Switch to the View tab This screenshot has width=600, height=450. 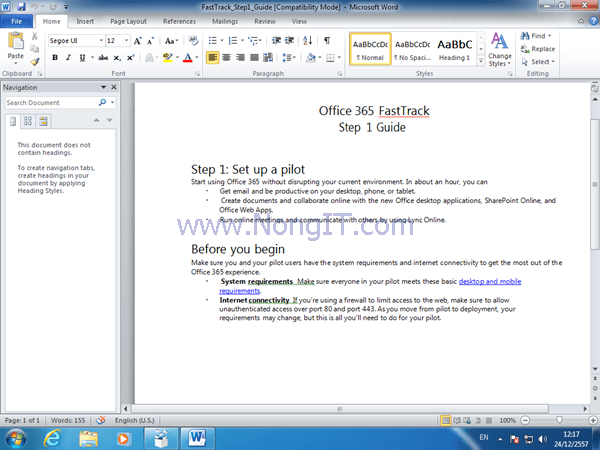pyautogui.click(x=299, y=21)
